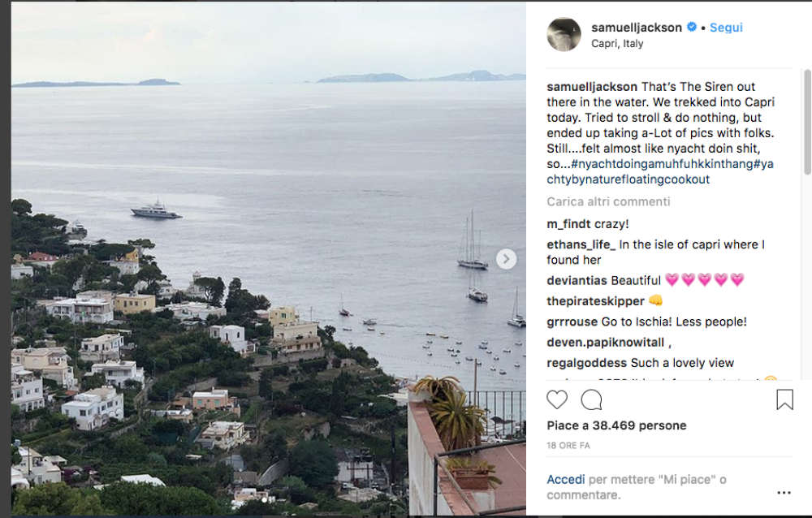Viewport: 812px width, 518px height.
Task: Follow the account with Segui
Action: click(726, 28)
